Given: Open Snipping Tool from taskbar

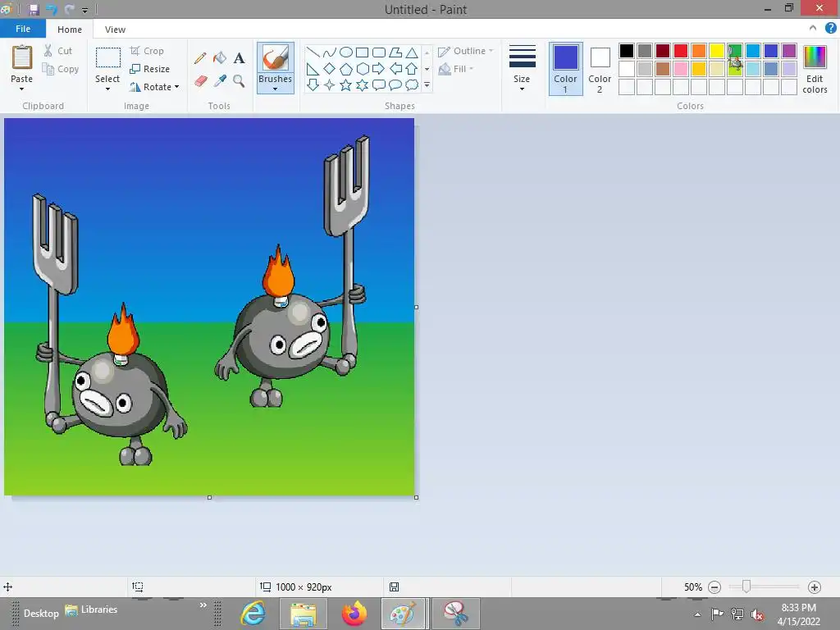Looking at the screenshot, I should point(456,614).
